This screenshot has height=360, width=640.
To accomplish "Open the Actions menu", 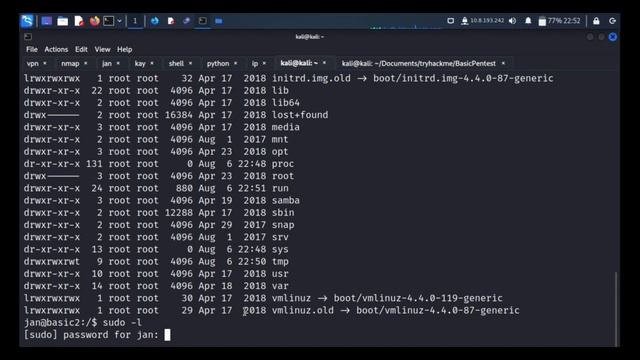I will 56,49.
